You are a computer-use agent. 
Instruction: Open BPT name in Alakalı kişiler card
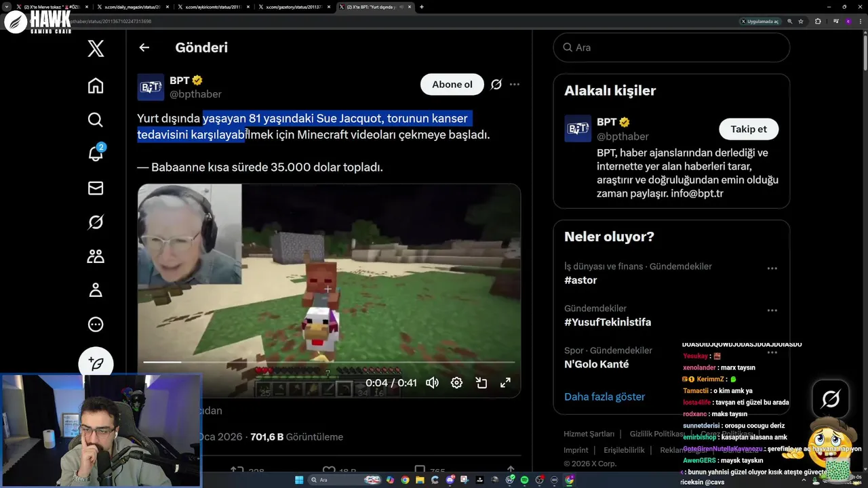point(606,122)
